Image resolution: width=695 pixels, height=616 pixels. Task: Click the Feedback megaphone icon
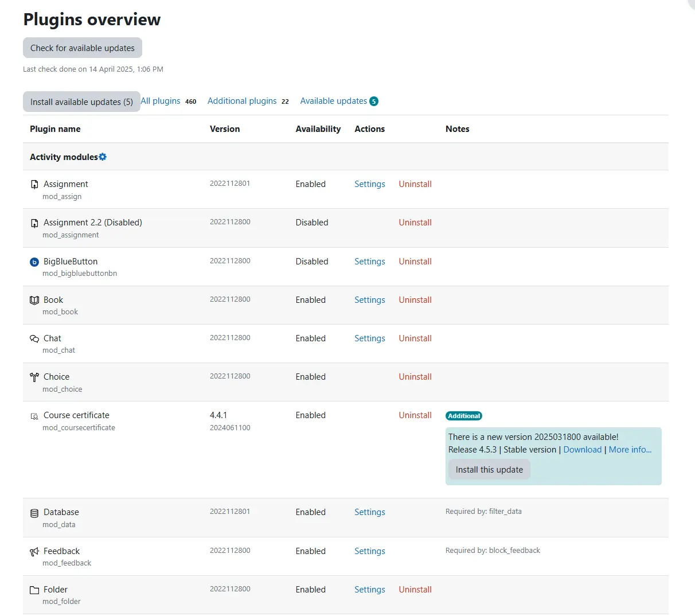coord(34,552)
